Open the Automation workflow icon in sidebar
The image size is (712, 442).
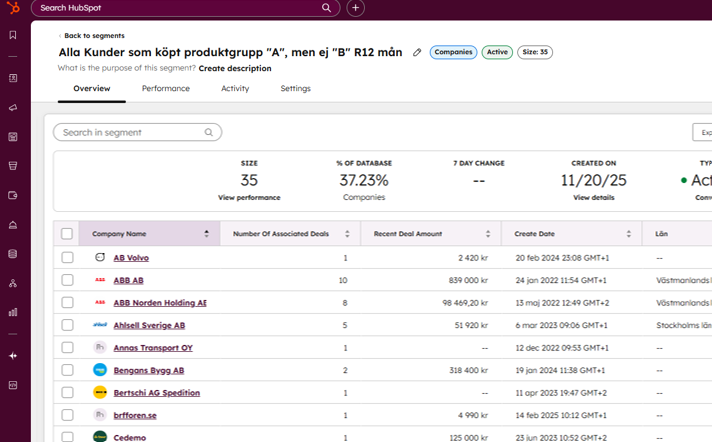coord(13,283)
